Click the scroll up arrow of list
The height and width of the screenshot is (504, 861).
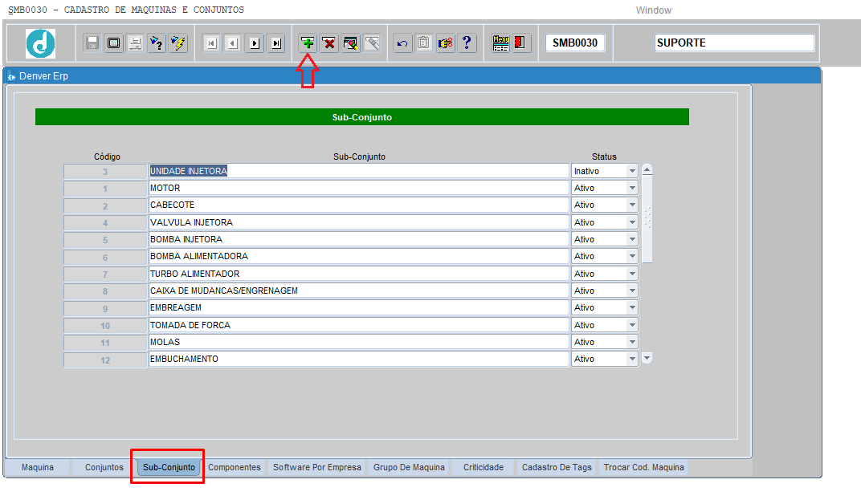(647, 169)
